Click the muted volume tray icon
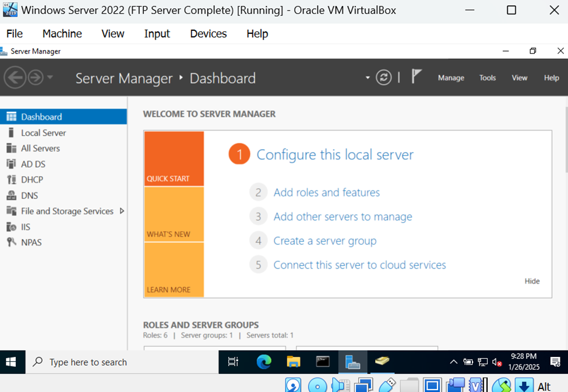Image resolution: width=568 pixels, height=392 pixels. coord(497,362)
